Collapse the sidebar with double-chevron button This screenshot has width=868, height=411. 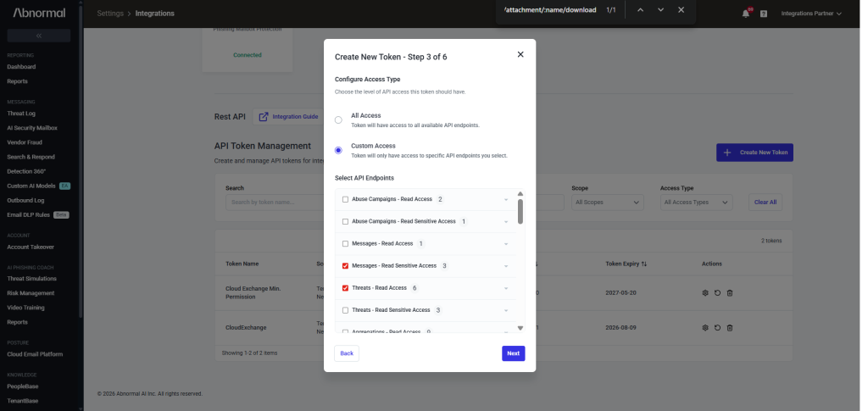point(39,36)
